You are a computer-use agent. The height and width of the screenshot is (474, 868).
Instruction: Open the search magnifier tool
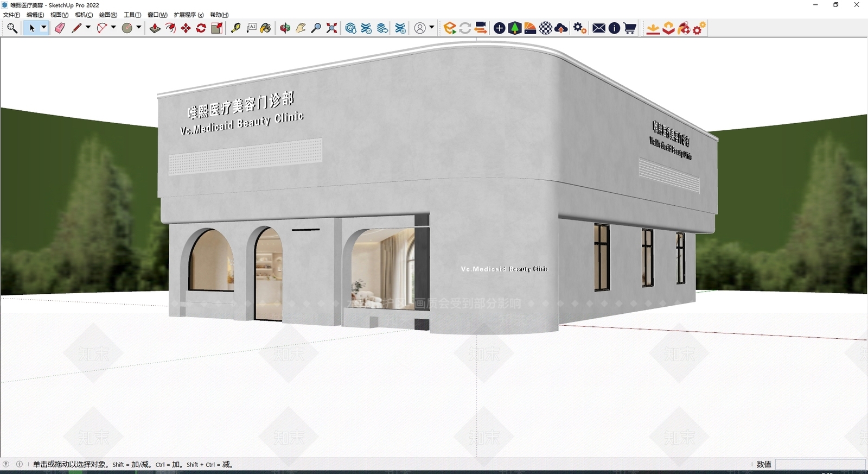12,28
